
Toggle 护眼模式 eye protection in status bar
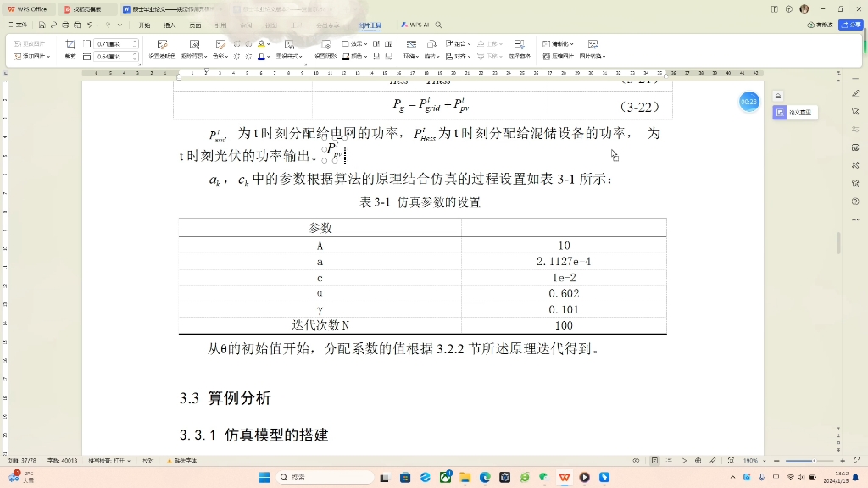637,460
